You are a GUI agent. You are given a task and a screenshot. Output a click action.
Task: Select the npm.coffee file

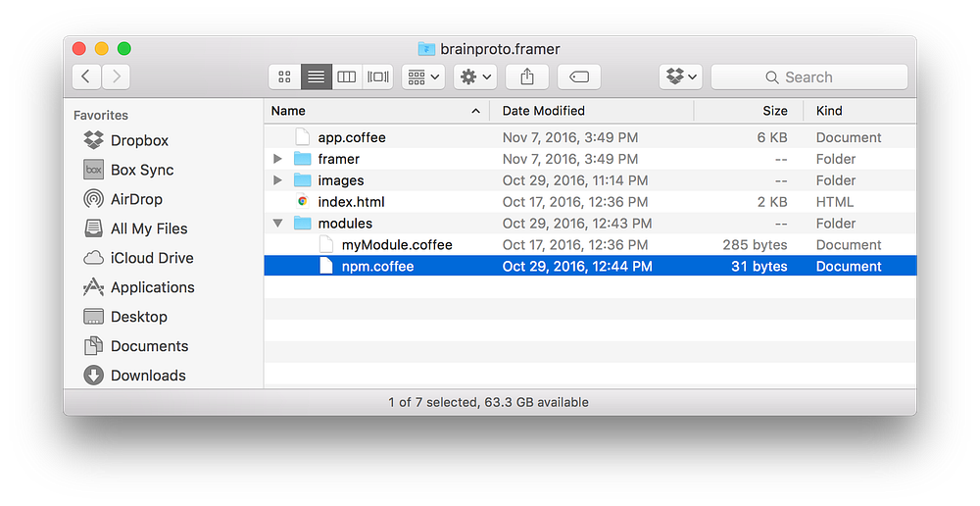[590, 267]
